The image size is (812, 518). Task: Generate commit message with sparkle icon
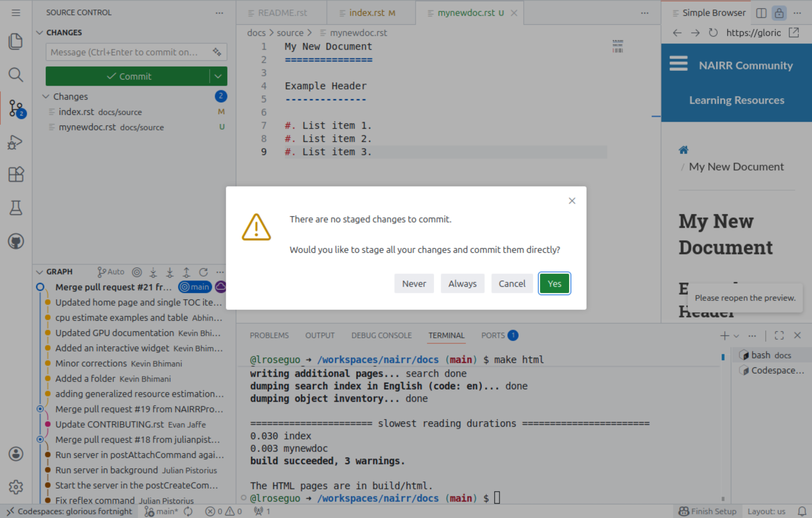[217, 52]
